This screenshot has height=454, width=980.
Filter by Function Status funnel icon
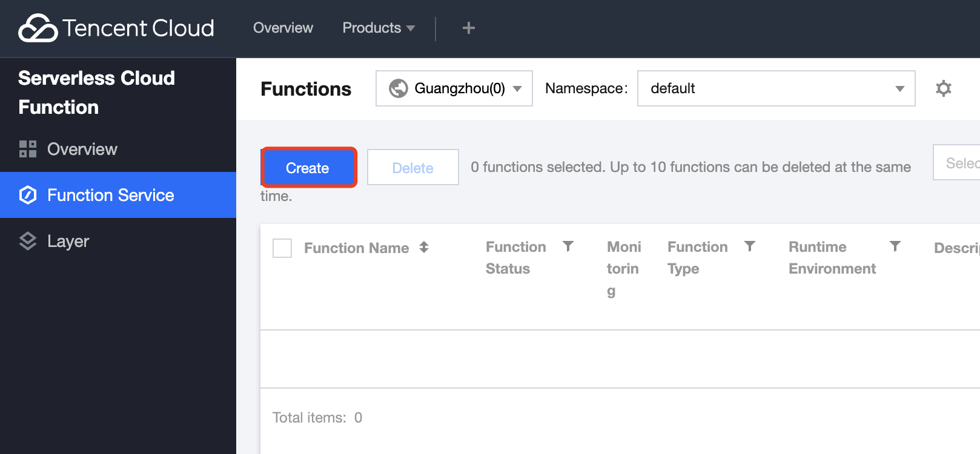568,246
